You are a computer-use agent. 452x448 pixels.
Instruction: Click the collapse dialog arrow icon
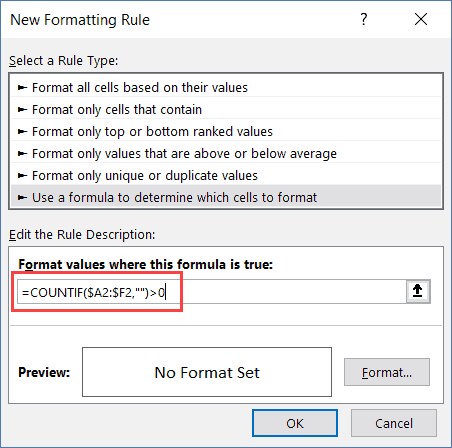[x=418, y=292]
